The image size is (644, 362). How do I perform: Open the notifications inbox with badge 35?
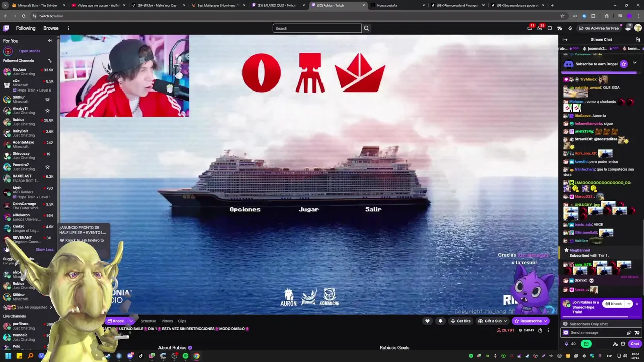pos(540,28)
